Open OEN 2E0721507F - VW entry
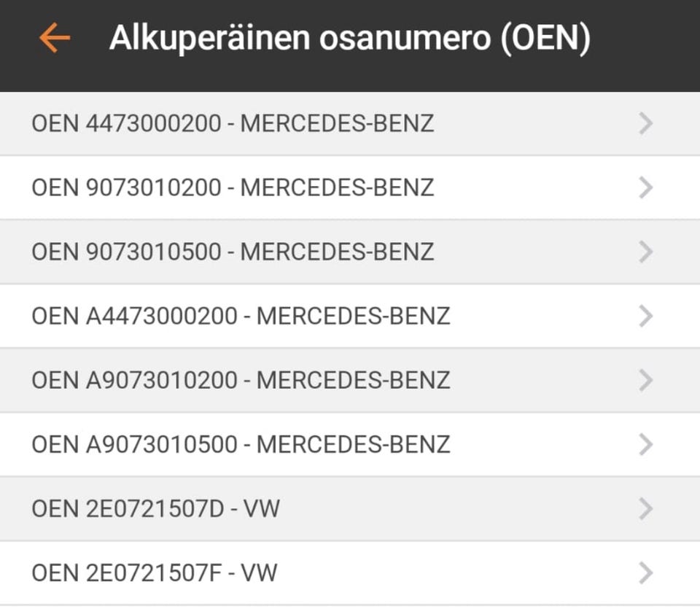Screen dimensions: 700x609 [x=155, y=573]
